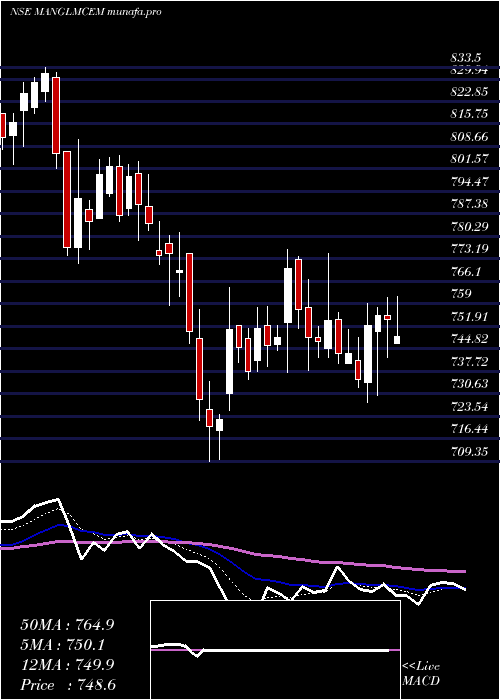Click the 801.57 price axis label
Viewport: 500px width, 700px height.
coord(469,158)
